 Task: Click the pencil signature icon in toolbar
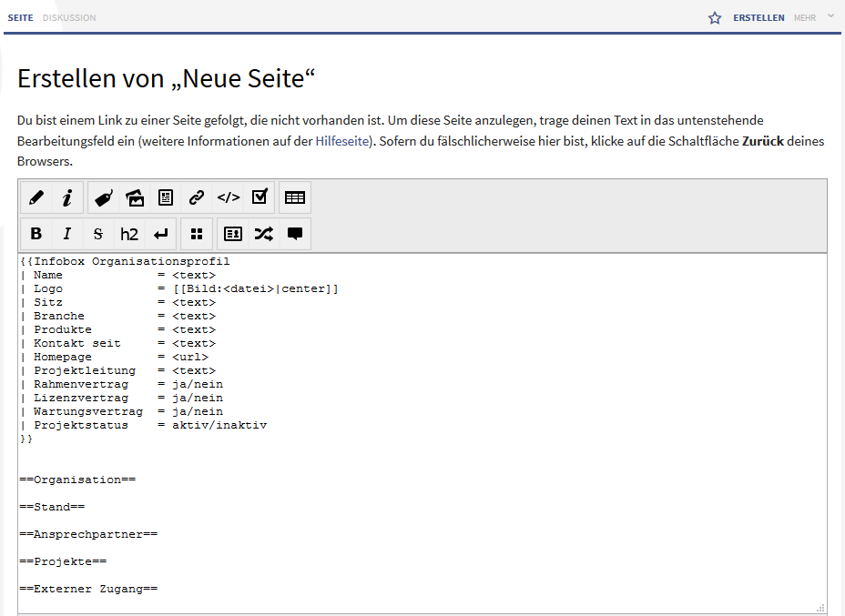point(36,197)
